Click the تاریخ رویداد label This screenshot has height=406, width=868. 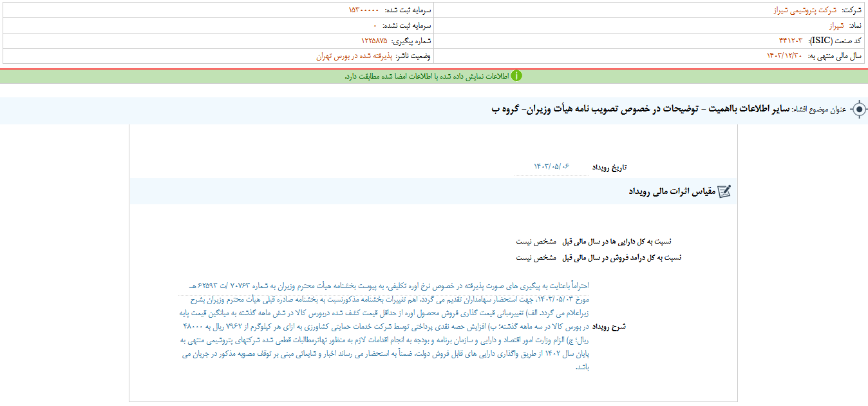tap(609, 168)
